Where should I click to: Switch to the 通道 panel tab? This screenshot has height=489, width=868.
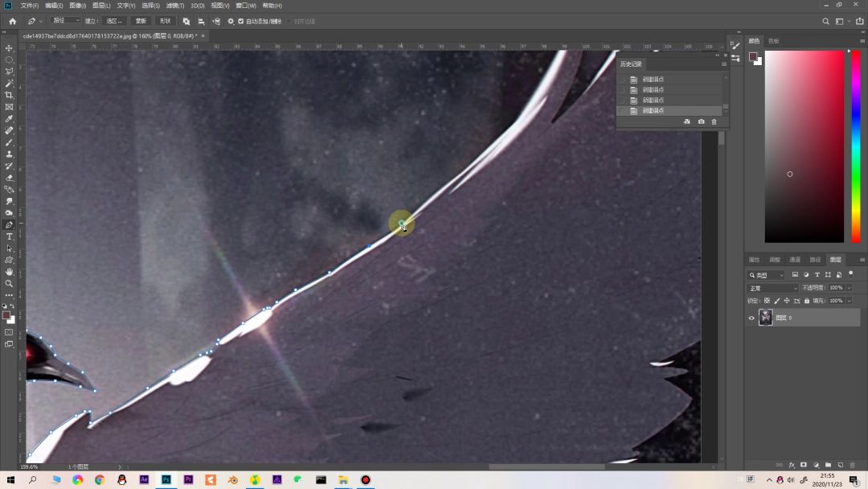coord(795,260)
